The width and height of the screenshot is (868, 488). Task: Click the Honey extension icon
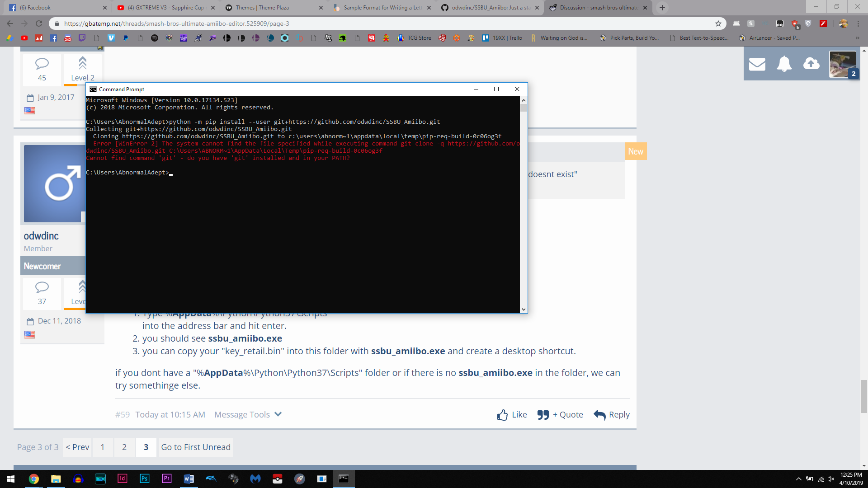pyautogui.click(x=751, y=23)
